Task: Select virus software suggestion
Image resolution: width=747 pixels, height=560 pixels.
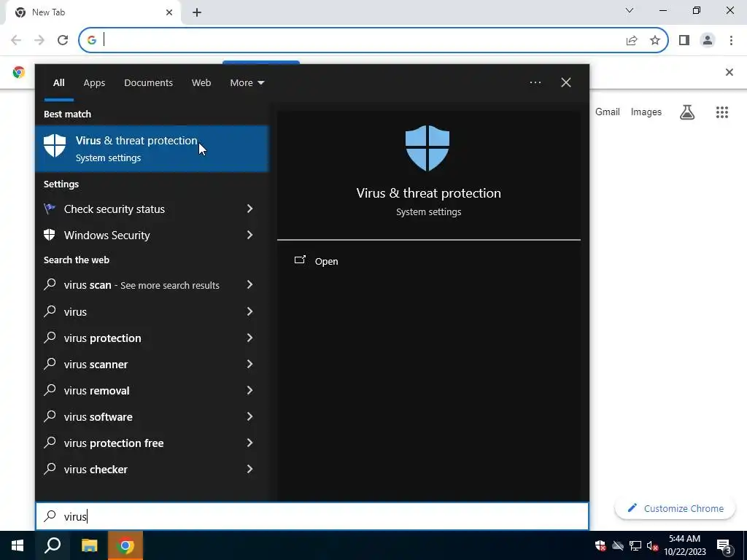Action: pyautogui.click(x=152, y=416)
